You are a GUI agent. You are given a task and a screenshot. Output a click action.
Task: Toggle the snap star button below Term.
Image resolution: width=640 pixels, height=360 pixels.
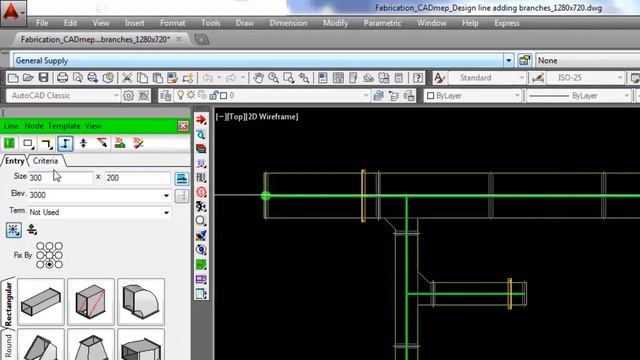(13, 230)
